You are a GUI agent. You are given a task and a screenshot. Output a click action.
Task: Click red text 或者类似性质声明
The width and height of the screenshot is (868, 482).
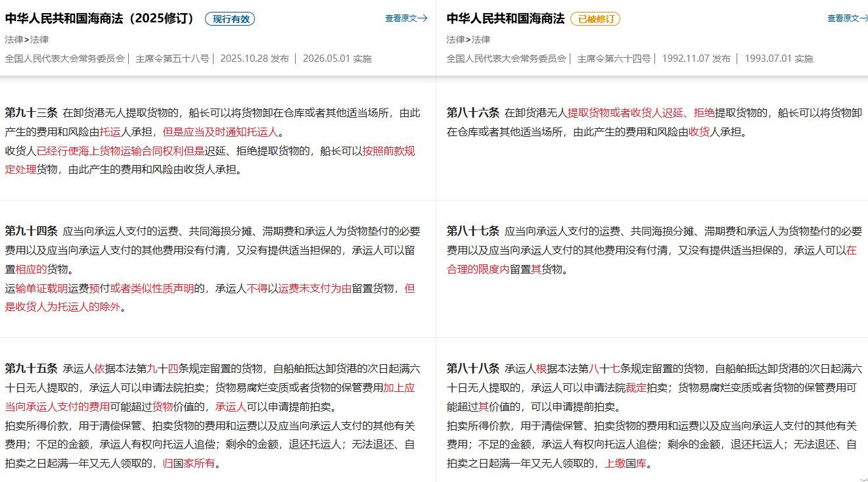pyautogui.click(x=152, y=288)
